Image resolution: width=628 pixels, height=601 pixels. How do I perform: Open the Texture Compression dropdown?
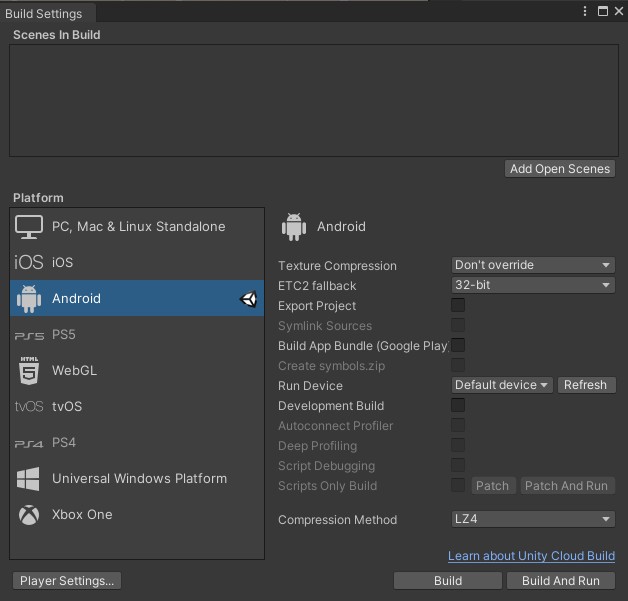pyautogui.click(x=533, y=265)
